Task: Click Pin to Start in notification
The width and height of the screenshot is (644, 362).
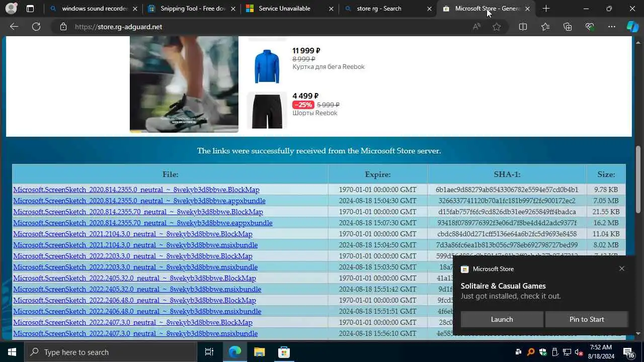Action: pos(587,319)
